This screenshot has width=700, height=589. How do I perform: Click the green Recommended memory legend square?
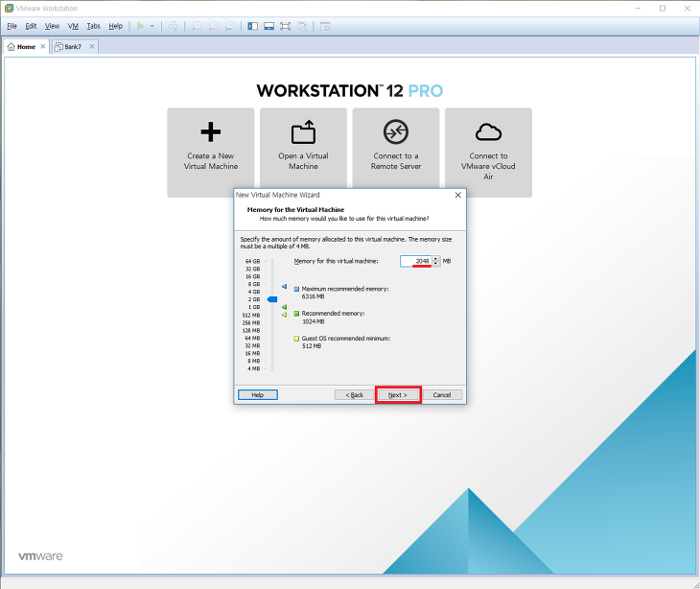click(x=296, y=314)
